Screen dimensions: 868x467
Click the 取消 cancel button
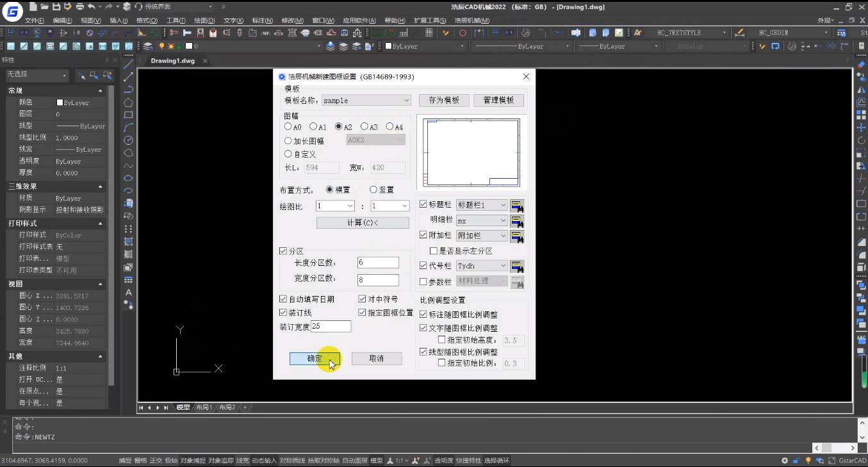tap(377, 359)
